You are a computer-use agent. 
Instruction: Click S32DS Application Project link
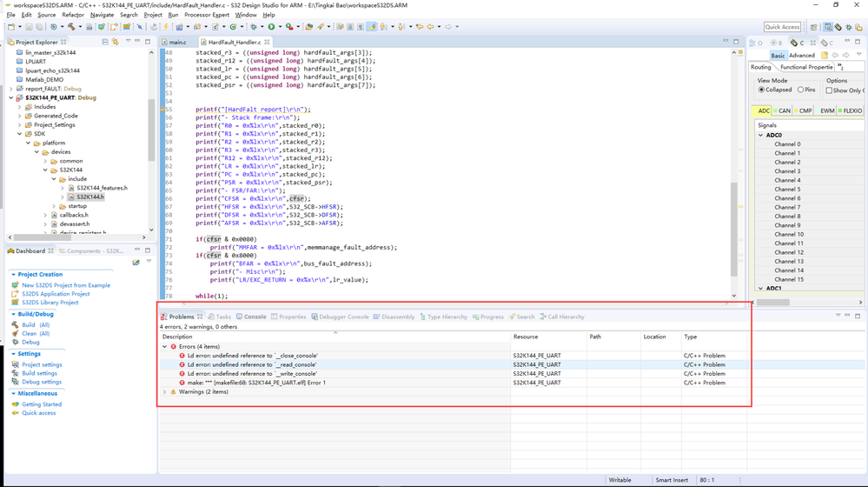click(x=56, y=294)
